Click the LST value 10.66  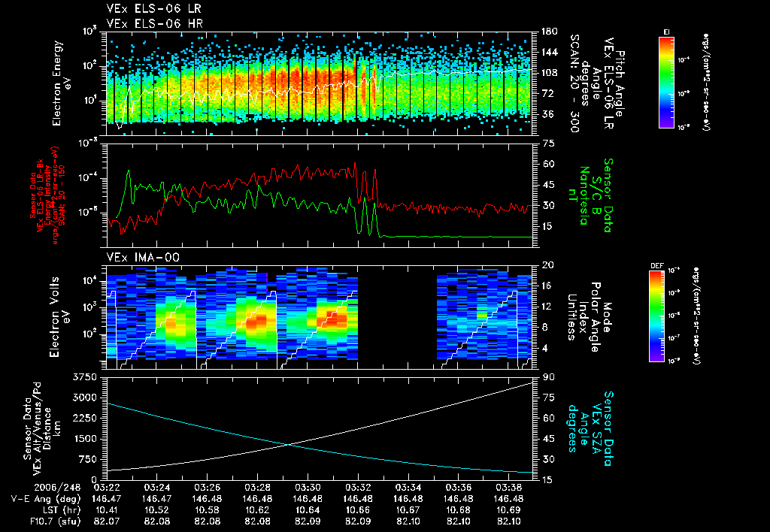coord(359,510)
